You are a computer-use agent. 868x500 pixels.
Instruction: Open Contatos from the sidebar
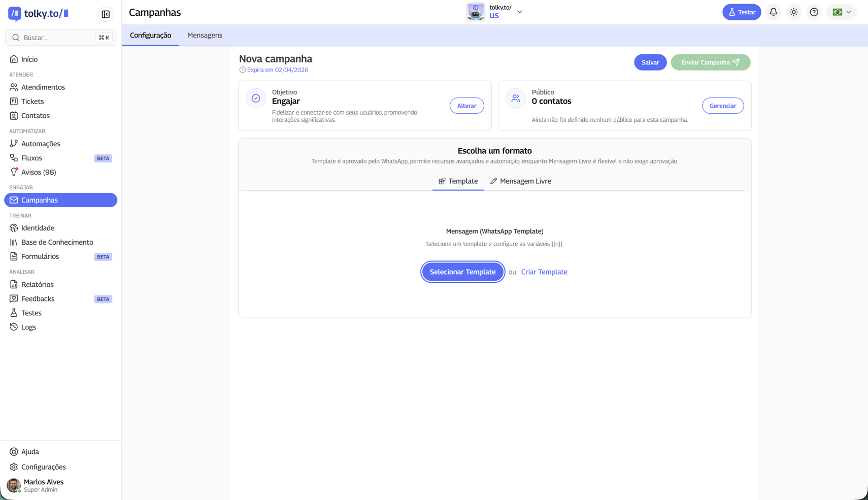pyautogui.click(x=36, y=115)
